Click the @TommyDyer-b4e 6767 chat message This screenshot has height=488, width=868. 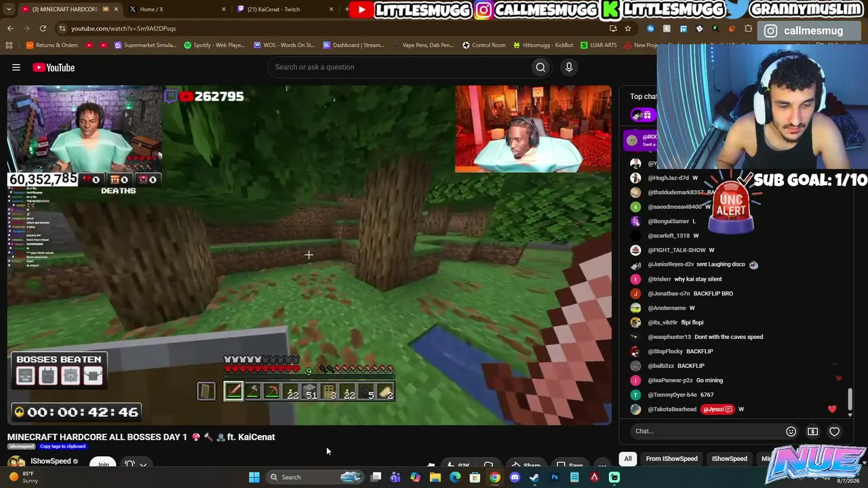(671, 394)
